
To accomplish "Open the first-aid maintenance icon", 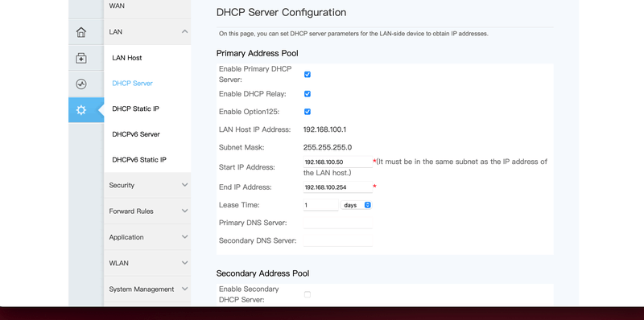I will pyautogui.click(x=81, y=58).
